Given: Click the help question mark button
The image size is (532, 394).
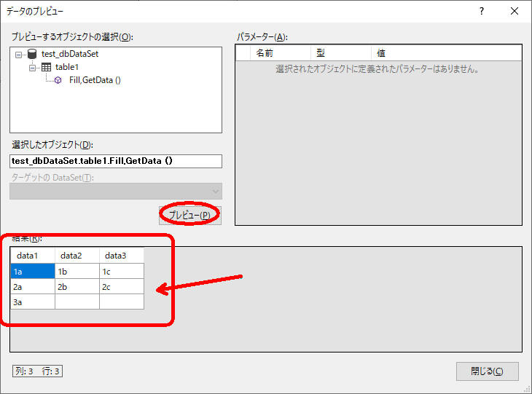Looking at the screenshot, I should [x=482, y=12].
